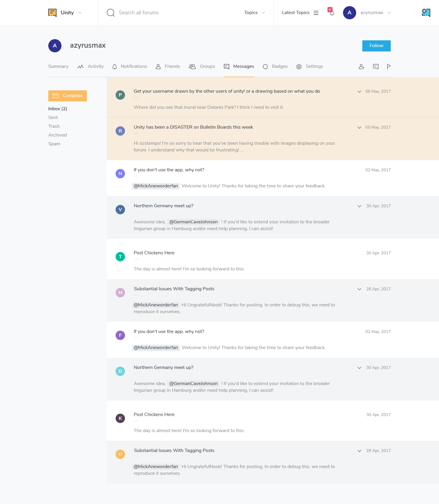The width and height of the screenshot is (439, 504).
Task: Open the Archived folder
Action: (57, 135)
